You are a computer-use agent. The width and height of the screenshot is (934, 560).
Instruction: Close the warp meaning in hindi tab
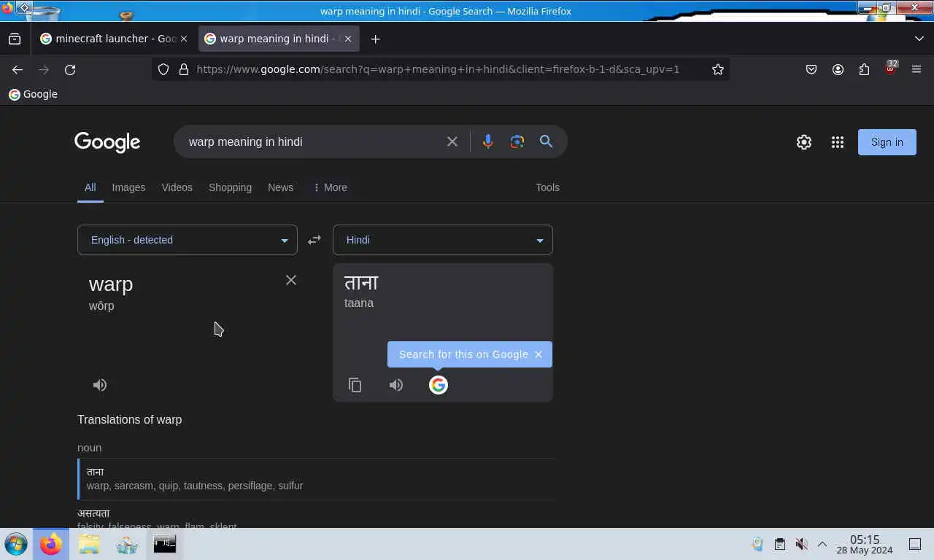coord(348,39)
